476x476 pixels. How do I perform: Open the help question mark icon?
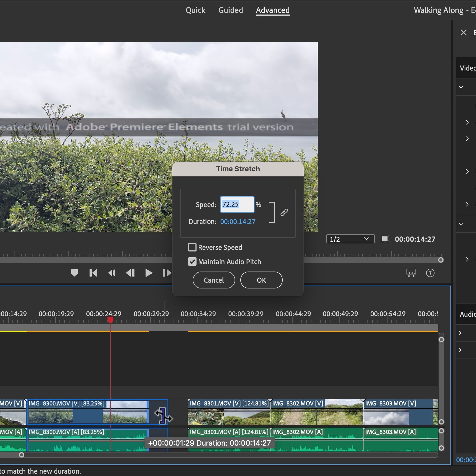(430, 273)
